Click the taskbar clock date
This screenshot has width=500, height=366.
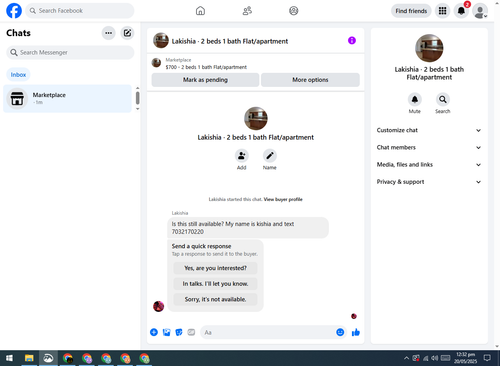[x=465, y=358]
